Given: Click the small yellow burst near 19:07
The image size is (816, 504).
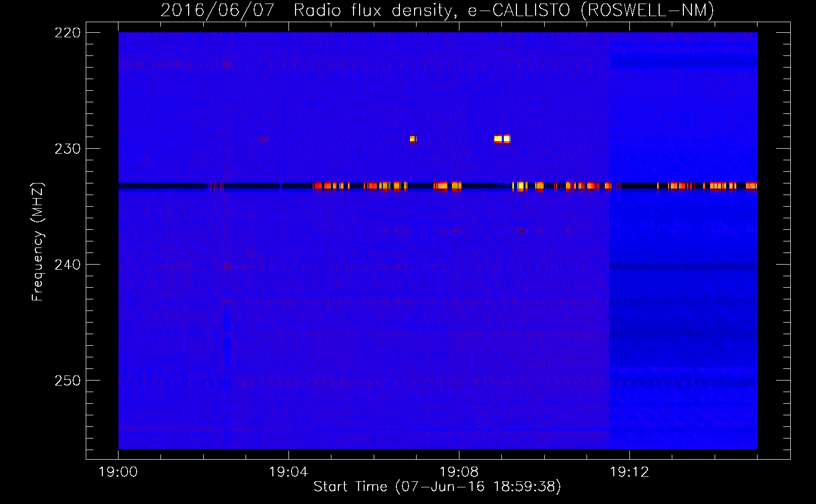Looking at the screenshot, I should coord(413,139).
